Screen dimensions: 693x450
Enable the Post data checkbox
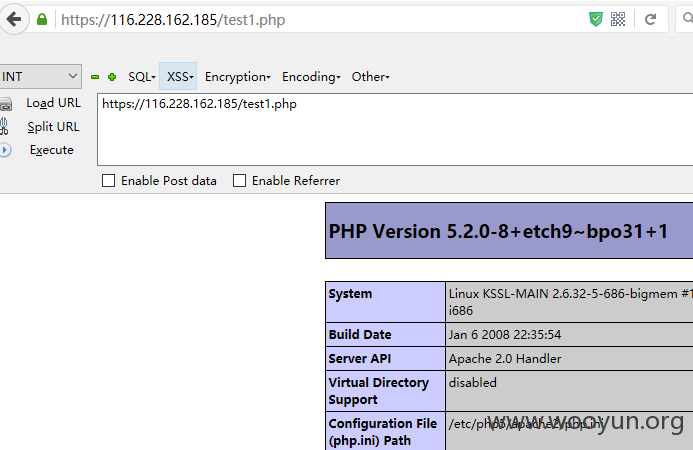(x=108, y=180)
